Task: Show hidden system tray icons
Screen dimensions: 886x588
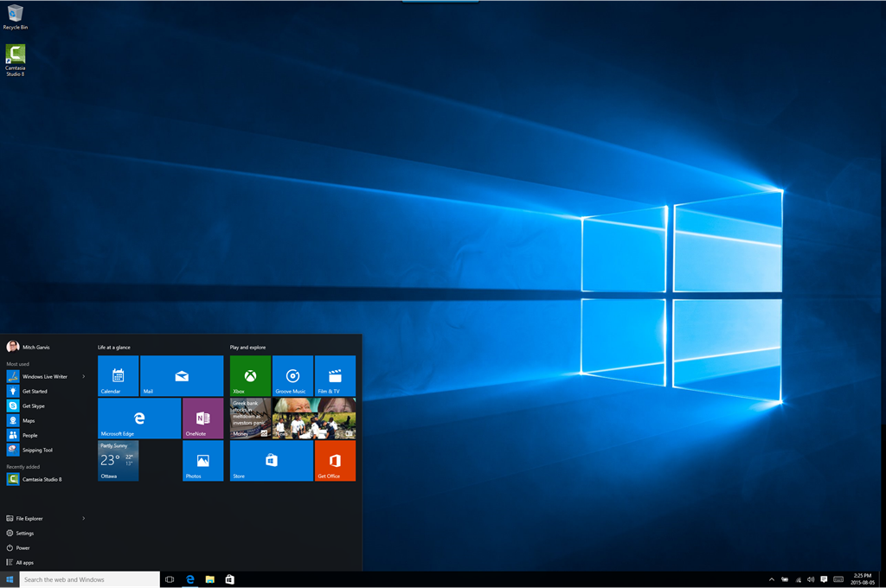Action: click(x=771, y=579)
